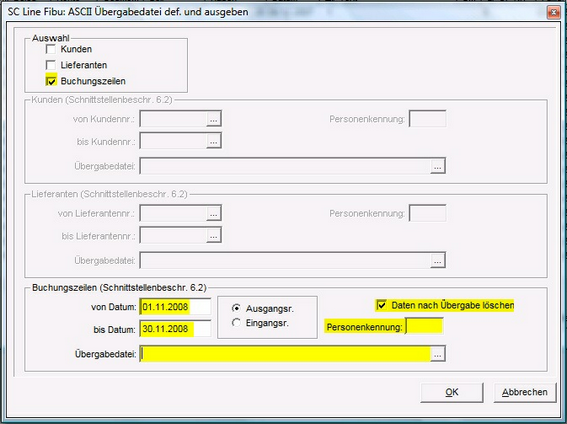Viewport: 567px width, 424px height.
Task: Open browse button for Buchungszeilen Übergabedatei
Action: click(x=438, y=354)
